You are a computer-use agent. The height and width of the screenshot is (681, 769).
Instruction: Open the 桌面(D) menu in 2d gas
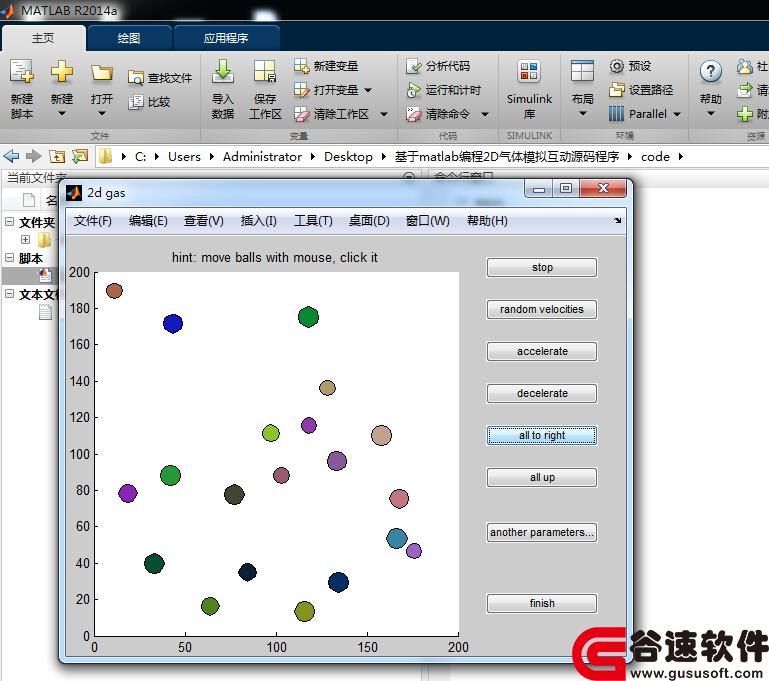369,221
